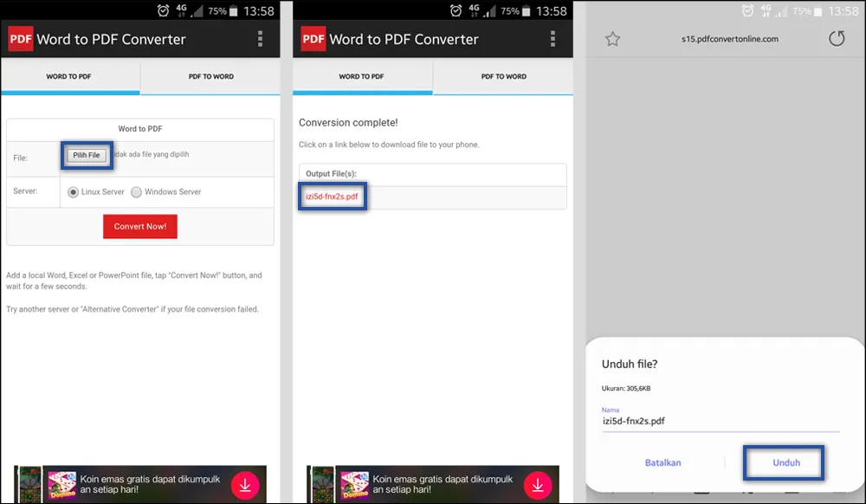866x504 pixels.
Task: Tap Unduh to download the file
Action: click(x=784, y=462)
